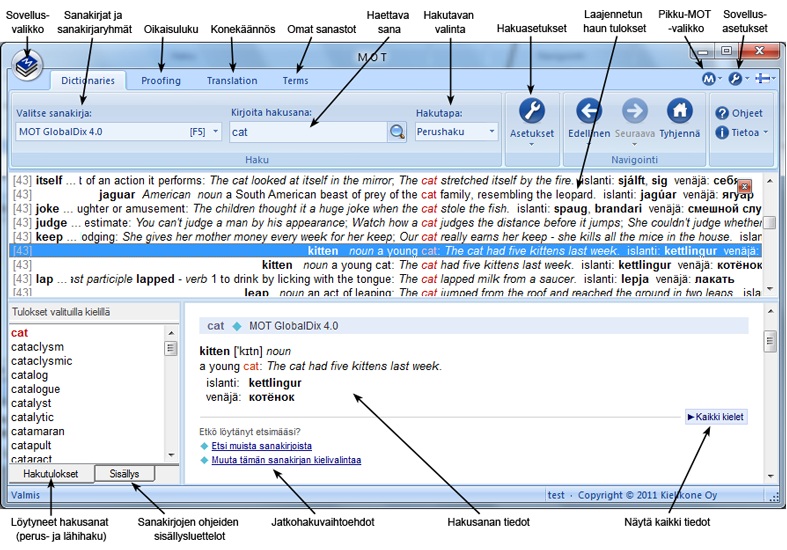Select the highlighted 'kitten' result row
787x550 pixels.
coord(386,251)
